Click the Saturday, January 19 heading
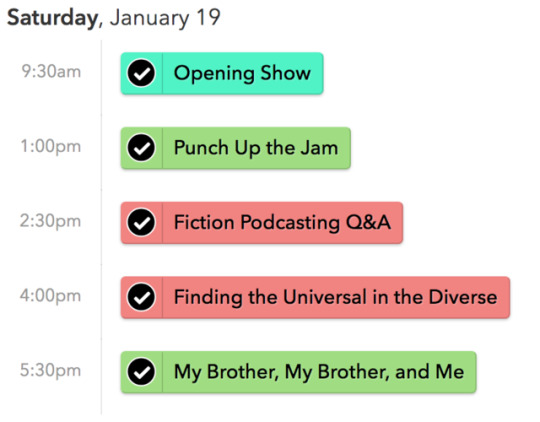The height and width of the screenshot is (422, 540). tap(114, 18)
